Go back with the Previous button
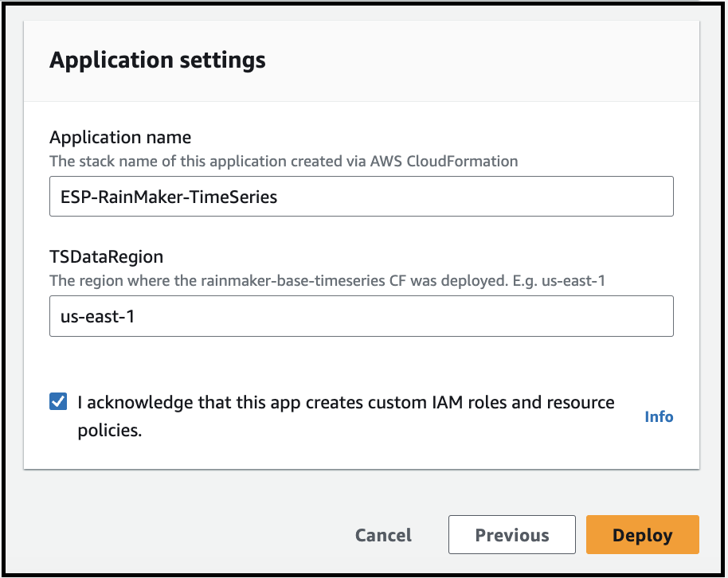The image size is (728, 578). (511, 535)
